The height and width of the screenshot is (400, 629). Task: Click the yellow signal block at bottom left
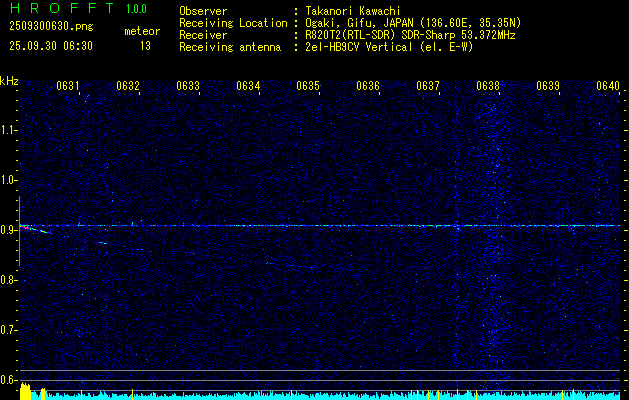pos(25,392)
